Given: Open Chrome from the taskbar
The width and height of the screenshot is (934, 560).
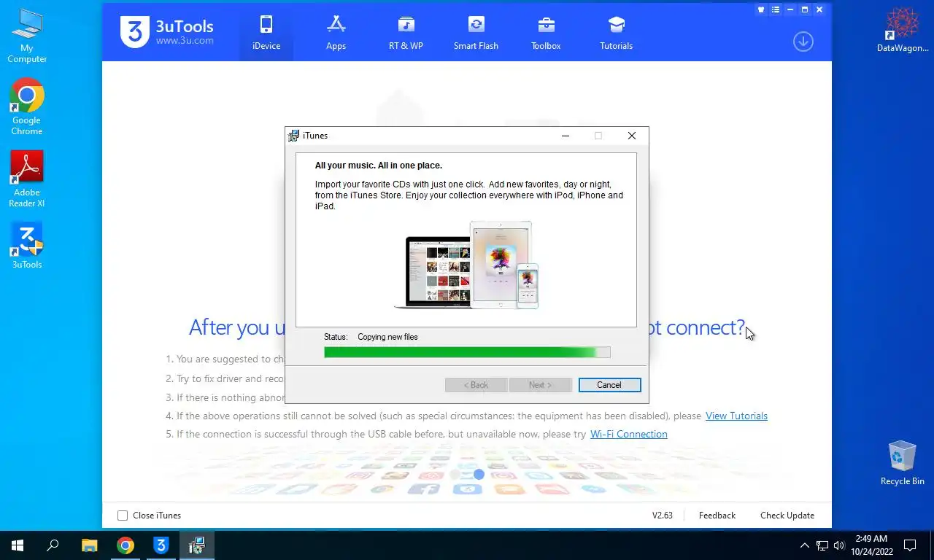Looking at the screenshot, I should click(x=126, y=545).
